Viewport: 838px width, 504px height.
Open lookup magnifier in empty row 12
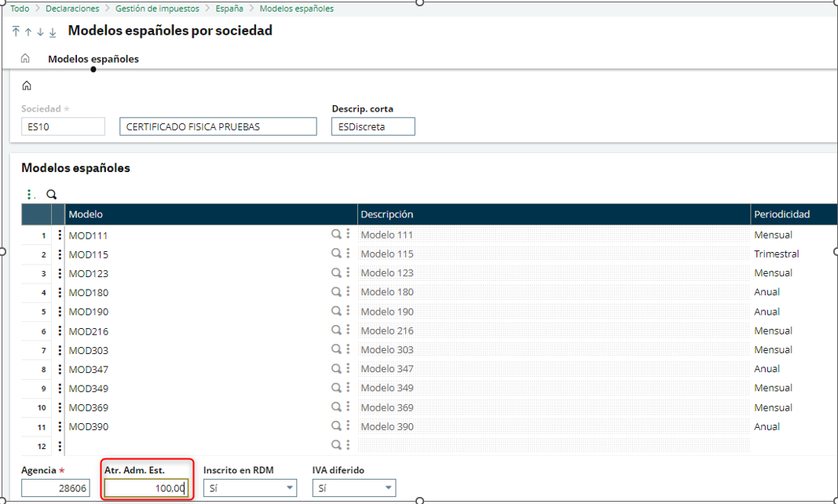336,444
